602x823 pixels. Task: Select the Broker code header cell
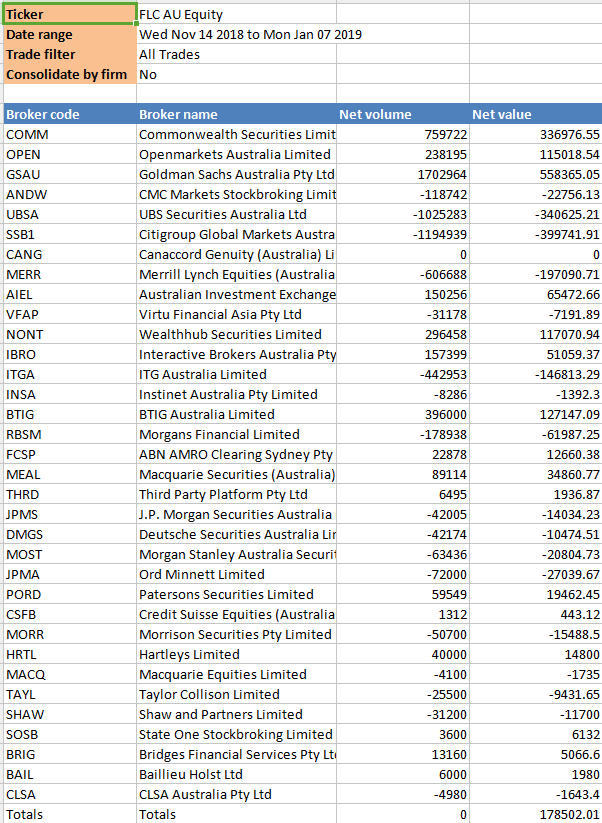[69, 114]
